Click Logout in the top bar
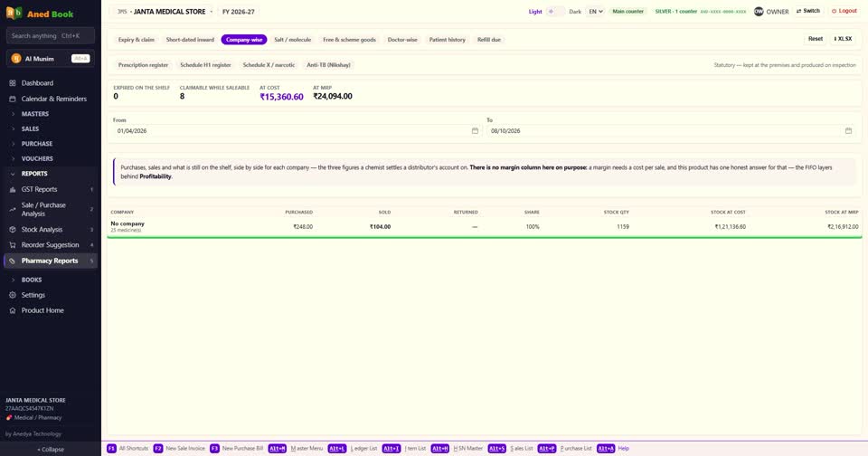Viewport: 868px width, 456px height. point(844,11)
